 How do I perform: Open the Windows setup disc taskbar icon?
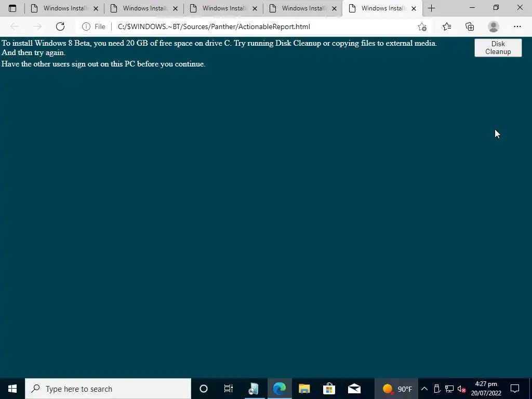[x=254, y=389]
